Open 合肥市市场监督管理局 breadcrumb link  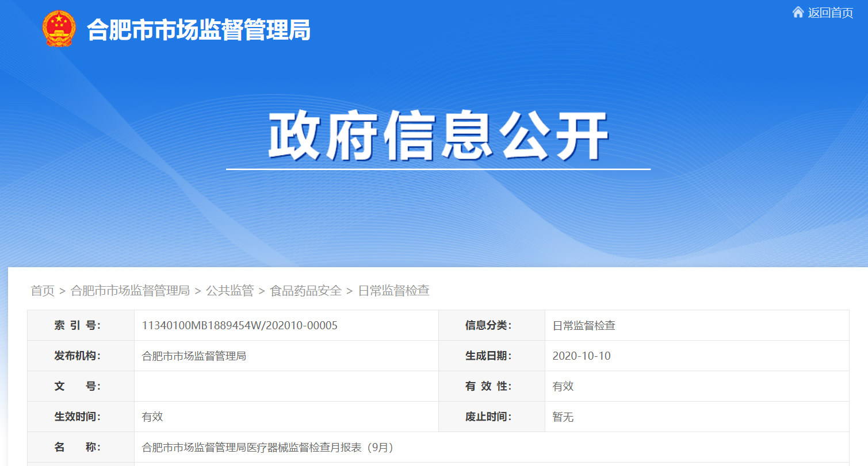click(130, 291)
